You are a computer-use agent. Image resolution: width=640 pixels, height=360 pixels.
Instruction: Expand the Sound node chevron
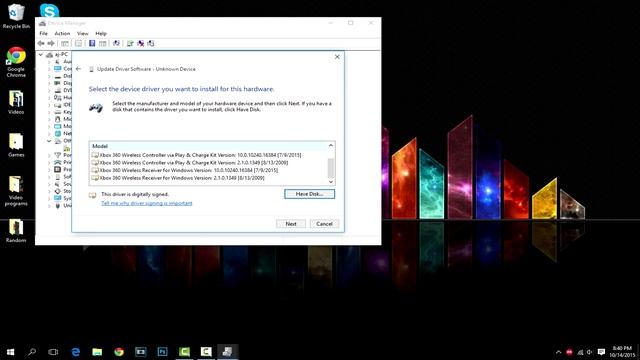(x=49, y=184)
